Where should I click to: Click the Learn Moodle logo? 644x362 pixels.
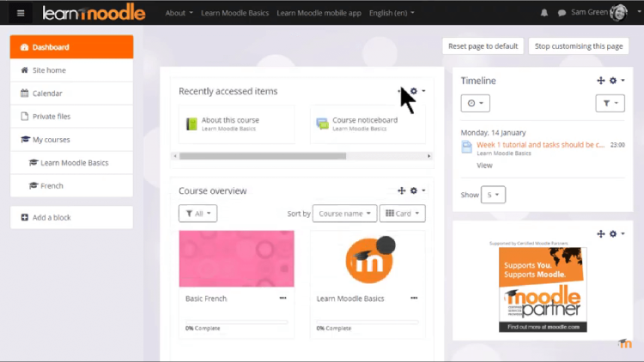94,13
